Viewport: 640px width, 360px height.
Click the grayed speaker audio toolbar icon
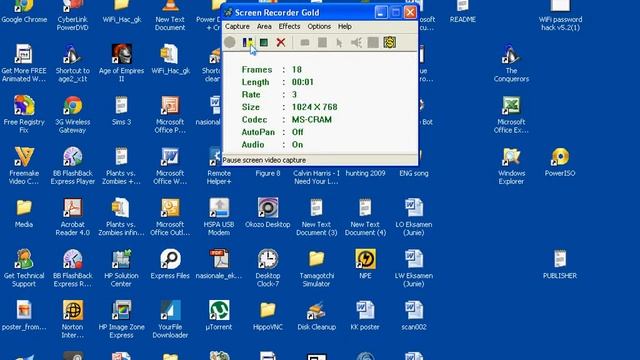[x=356, y=42]
